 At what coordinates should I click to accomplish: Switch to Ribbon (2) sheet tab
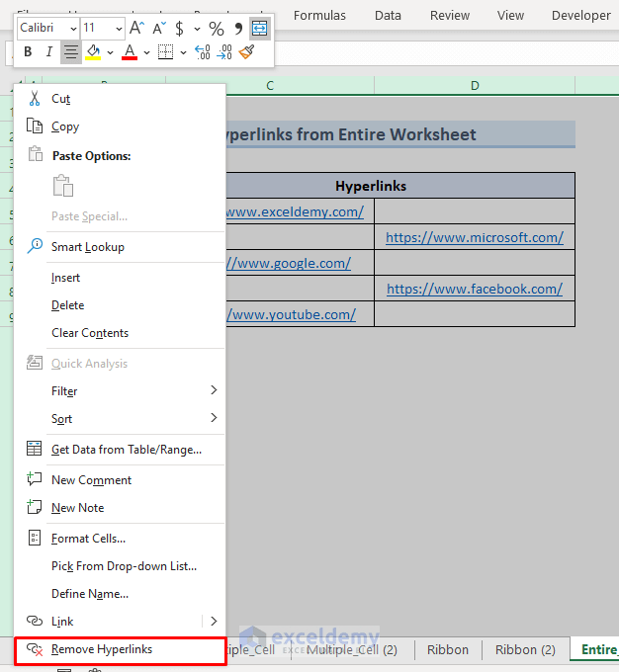pos(525,649)
